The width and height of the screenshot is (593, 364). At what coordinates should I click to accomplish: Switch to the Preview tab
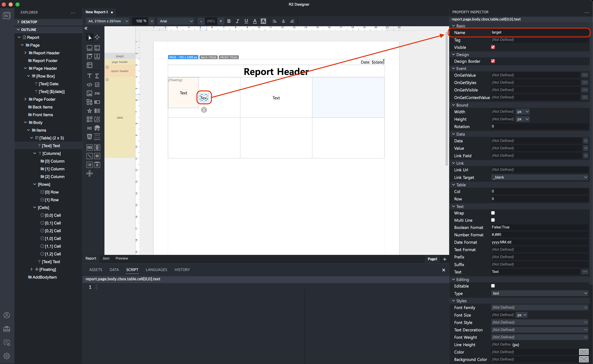(x=122, y=258)
